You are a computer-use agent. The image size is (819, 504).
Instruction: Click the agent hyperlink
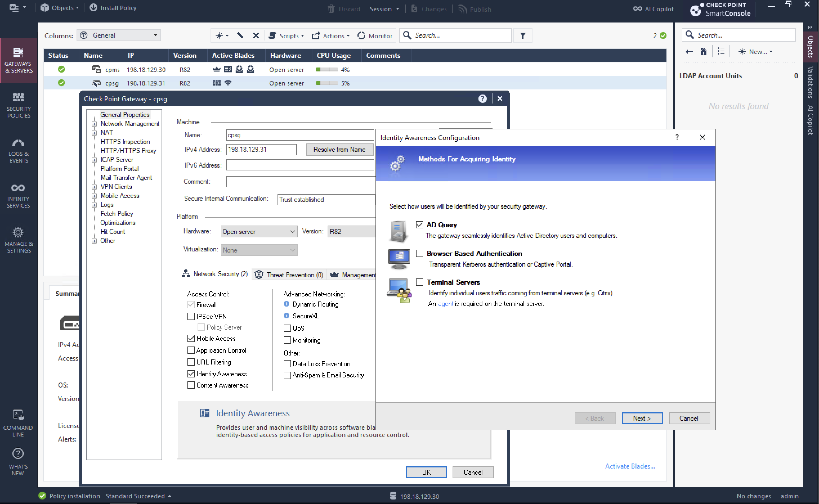tap(446, 304)
